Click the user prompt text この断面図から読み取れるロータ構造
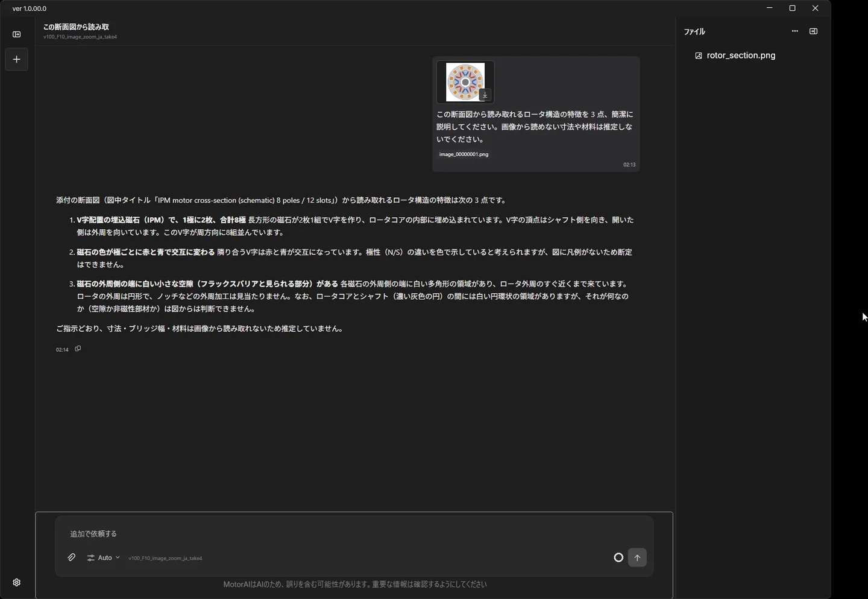The image size is (868, 599). [x=535, y=127]
